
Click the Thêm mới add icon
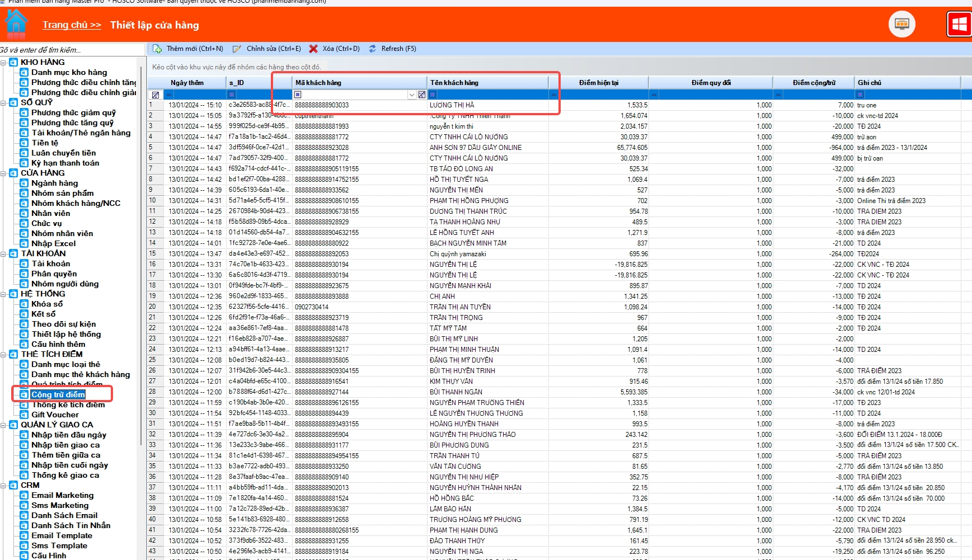(x=157, y=49)
